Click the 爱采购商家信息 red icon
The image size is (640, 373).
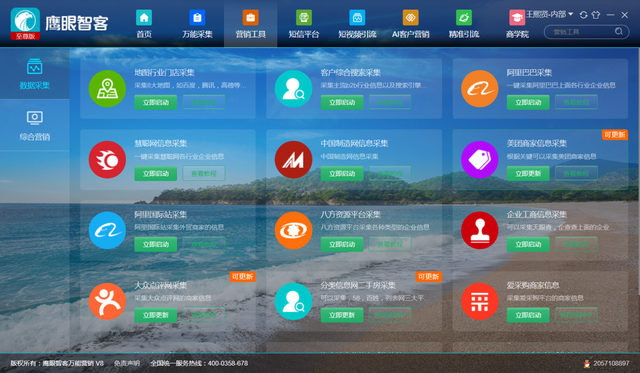coord(480,302)
